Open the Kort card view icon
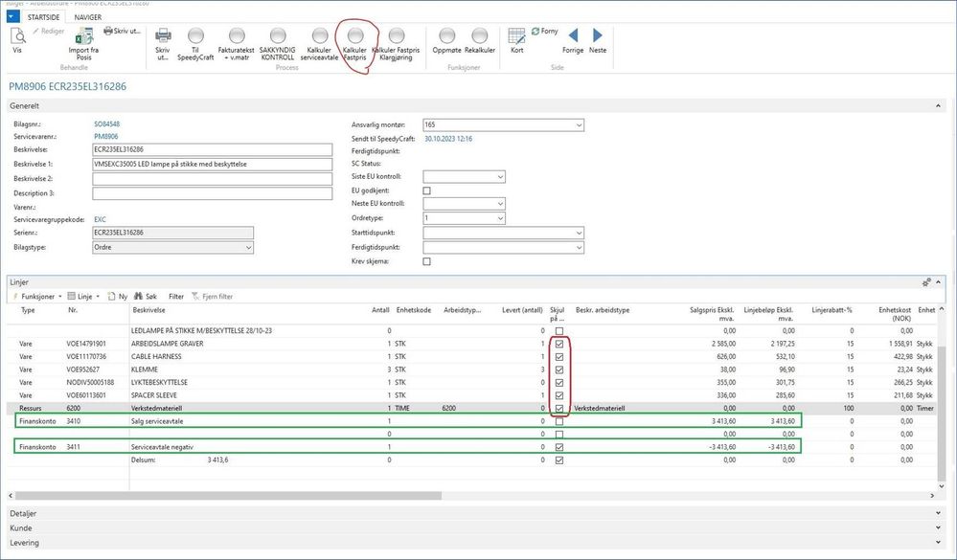957x560 pixels. click(517, 36)
